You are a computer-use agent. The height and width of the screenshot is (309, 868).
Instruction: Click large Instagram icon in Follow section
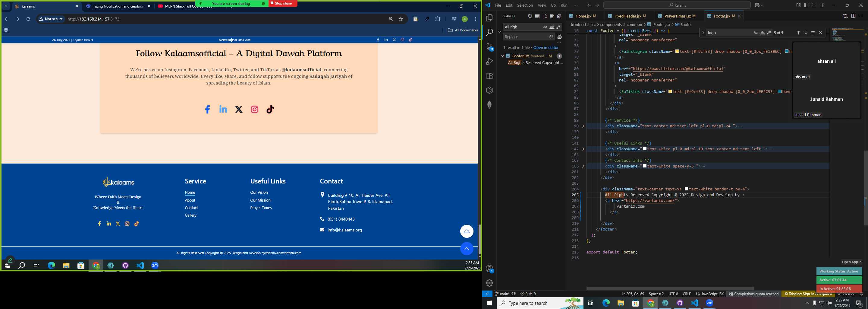(x=255, y=109)
